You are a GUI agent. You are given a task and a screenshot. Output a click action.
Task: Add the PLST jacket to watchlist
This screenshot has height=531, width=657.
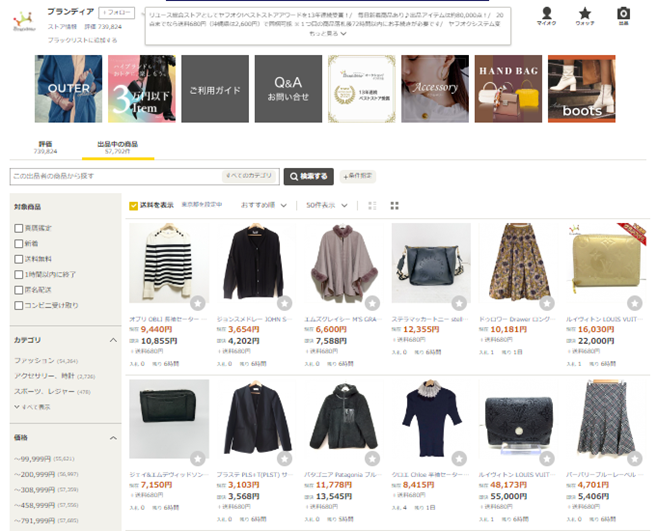tap(285, 458)
